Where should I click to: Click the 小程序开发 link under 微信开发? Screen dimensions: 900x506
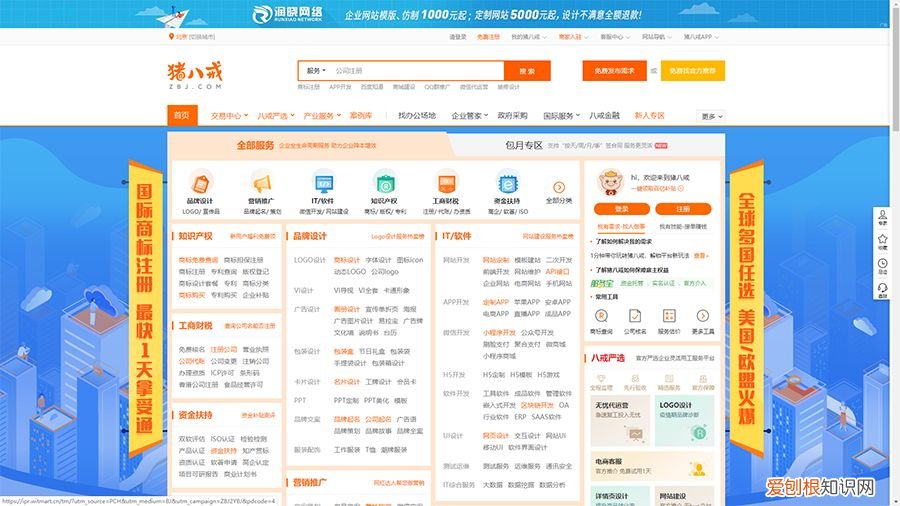pos(499,332)
